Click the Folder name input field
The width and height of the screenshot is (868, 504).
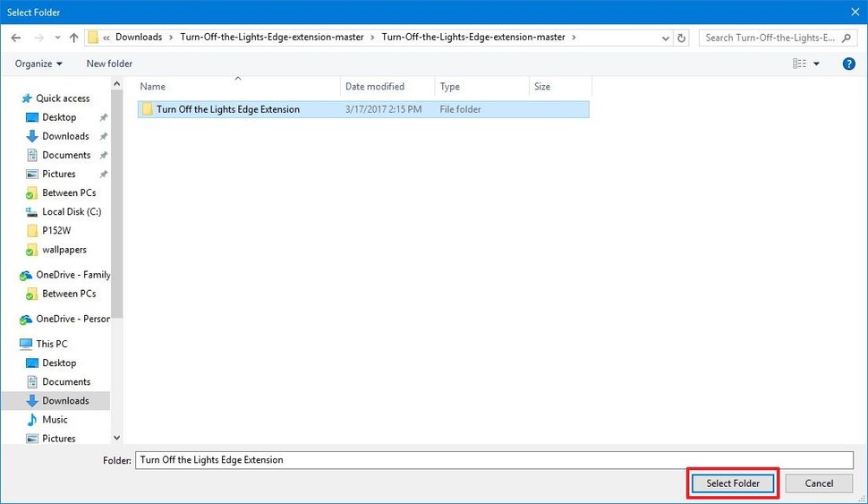point(494,460)
